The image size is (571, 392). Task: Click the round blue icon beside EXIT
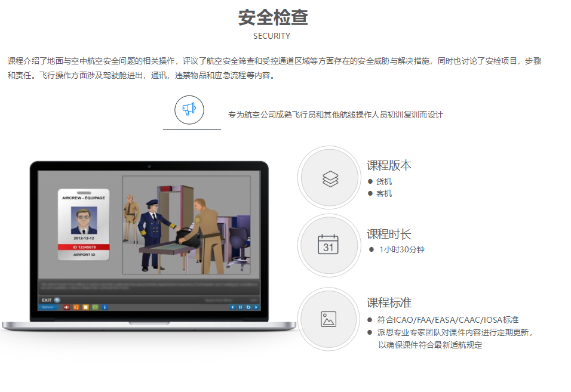click(x=57, y=300)
